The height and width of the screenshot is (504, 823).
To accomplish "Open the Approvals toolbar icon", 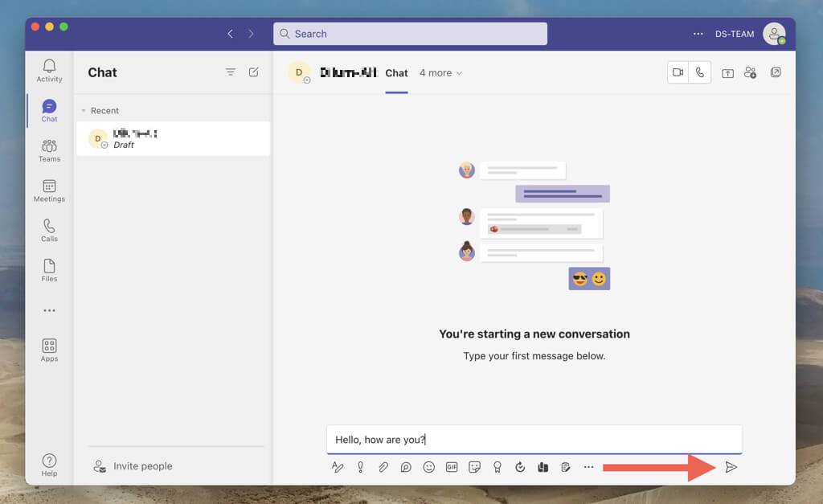I will (x=565, y=467).
